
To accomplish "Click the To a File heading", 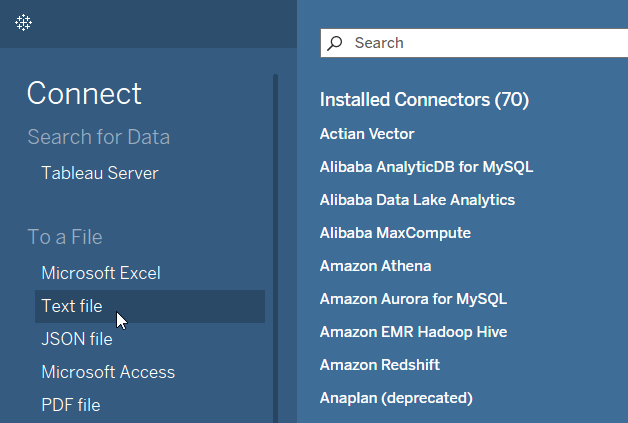I will click(65, 237).
